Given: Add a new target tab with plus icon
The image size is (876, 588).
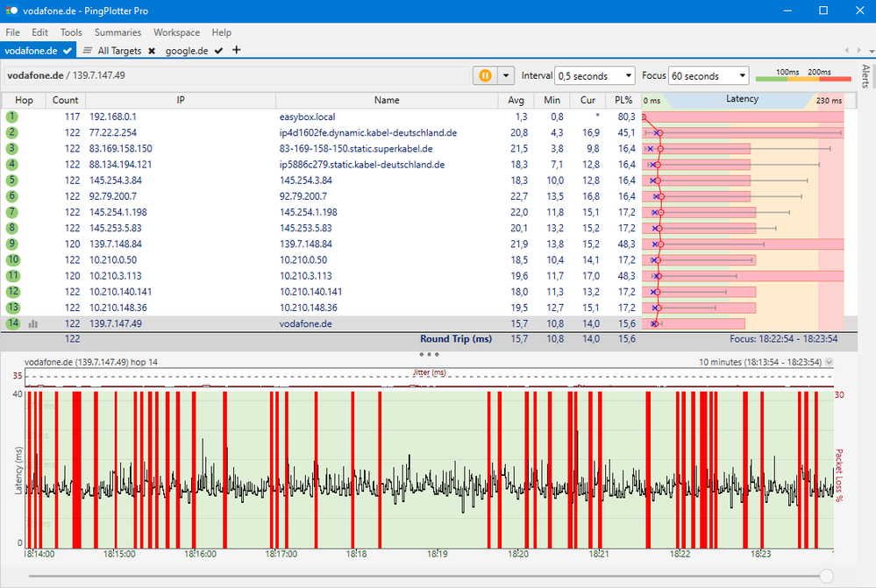Looking at the screenshot, I should [237, 51].
